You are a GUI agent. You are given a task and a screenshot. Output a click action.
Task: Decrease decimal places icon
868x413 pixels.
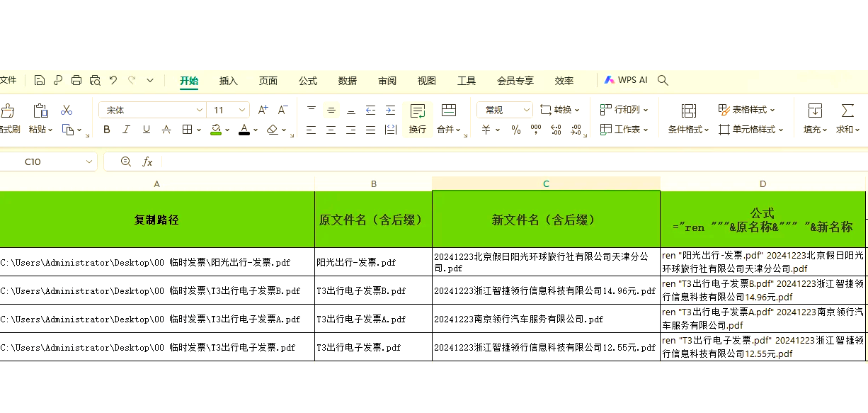pos(576,130)
